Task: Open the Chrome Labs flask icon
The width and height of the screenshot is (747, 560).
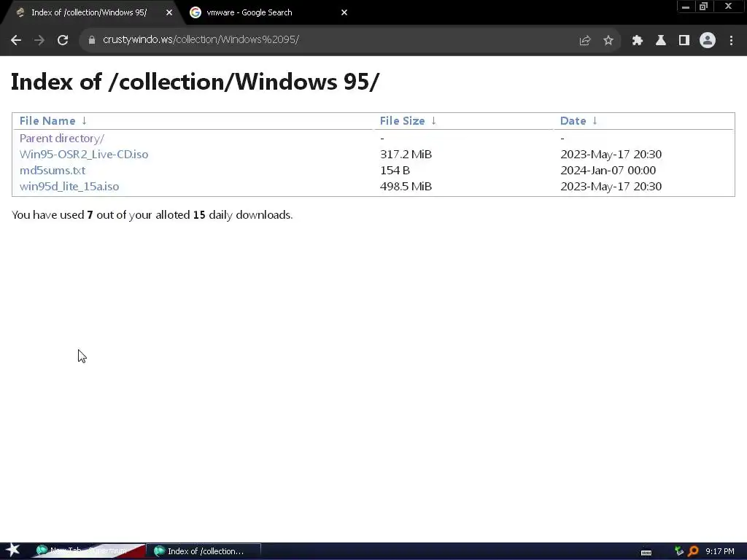Action: [x=660, y=41]
